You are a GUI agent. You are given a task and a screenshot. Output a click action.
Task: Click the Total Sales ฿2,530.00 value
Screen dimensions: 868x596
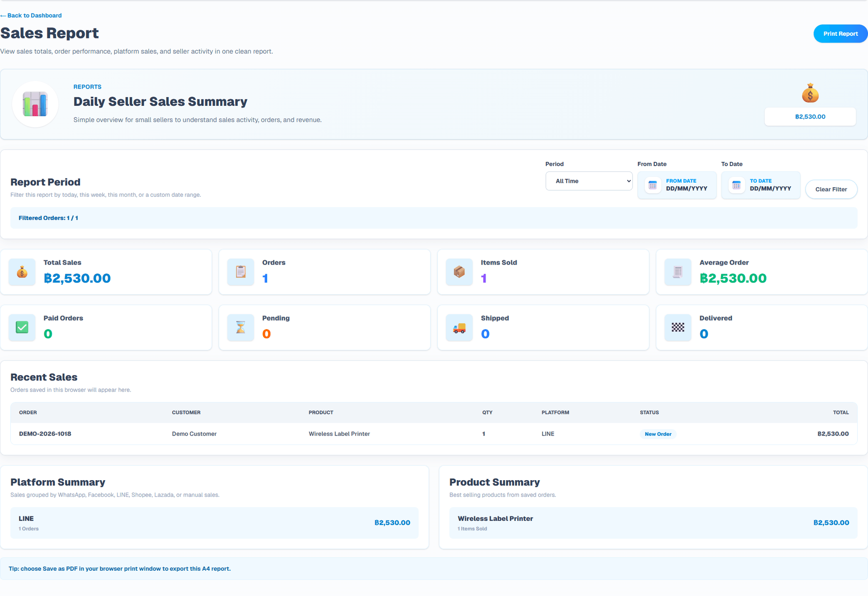point(77,278)
